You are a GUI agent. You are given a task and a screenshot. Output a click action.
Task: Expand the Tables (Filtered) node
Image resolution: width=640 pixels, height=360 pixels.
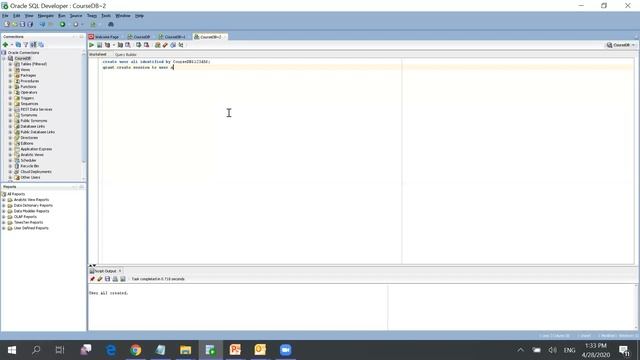coord(10,64)
